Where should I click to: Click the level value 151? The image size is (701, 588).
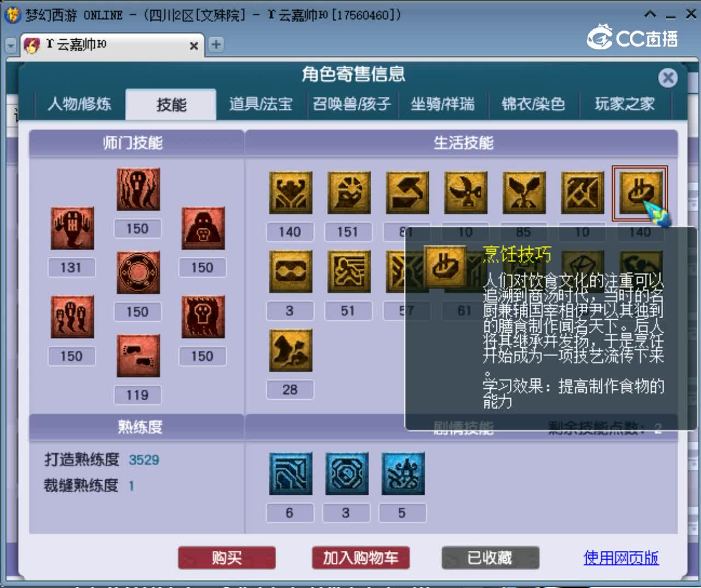(x=348, y=232)
